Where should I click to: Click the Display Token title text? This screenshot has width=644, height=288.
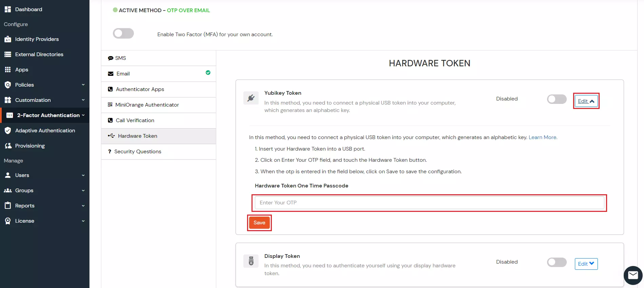coord(282,256)
